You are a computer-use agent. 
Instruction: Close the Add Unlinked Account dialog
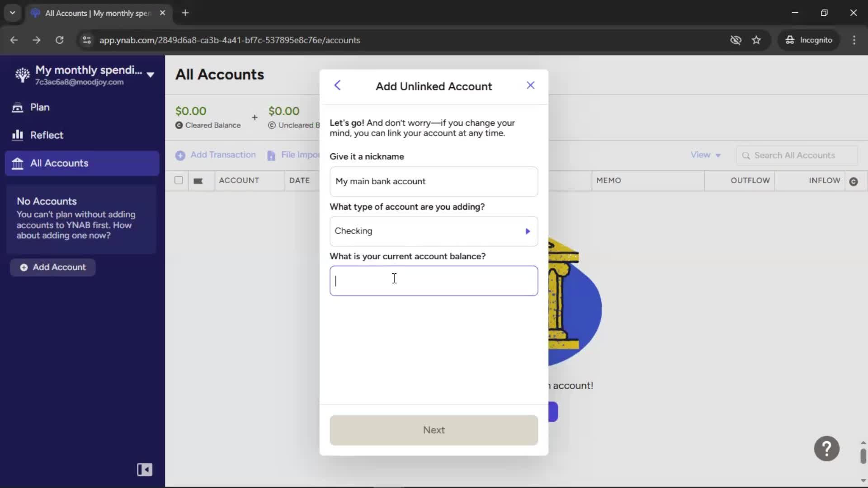[x=531, y=85]
